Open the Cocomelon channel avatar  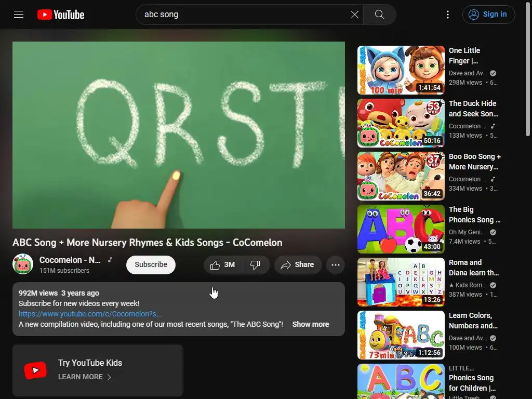click(23, 264)
